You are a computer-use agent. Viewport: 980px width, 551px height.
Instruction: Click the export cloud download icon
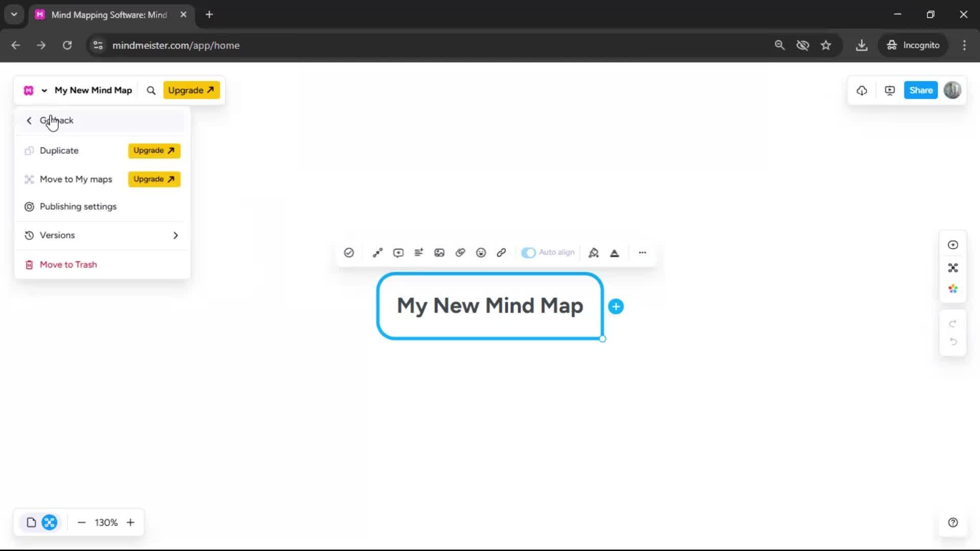coord(862,90)
